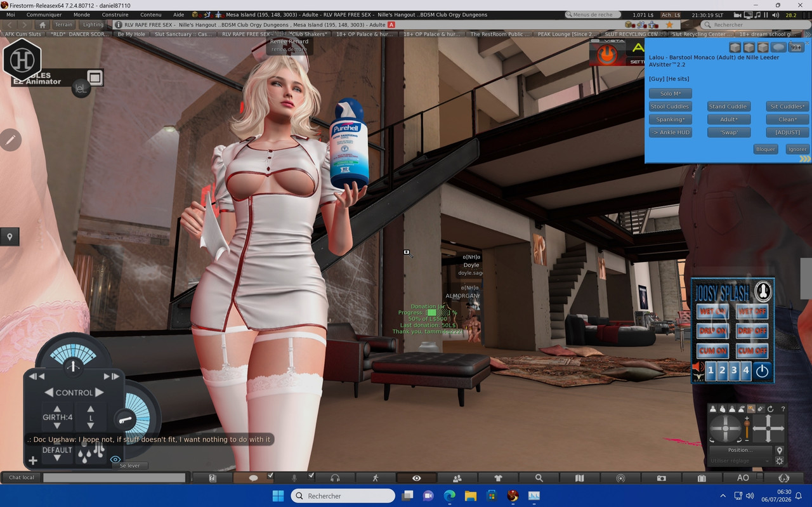Click the power button on Joosy Splash HUD
This screenshot has height=507, width=812.
(x=762, y=371)
